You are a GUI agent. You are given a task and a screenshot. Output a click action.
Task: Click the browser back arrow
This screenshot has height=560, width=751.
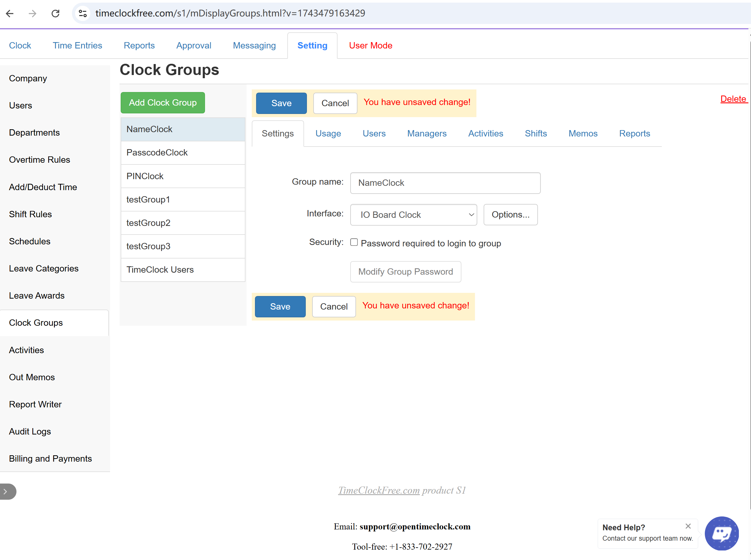(10, 14)
